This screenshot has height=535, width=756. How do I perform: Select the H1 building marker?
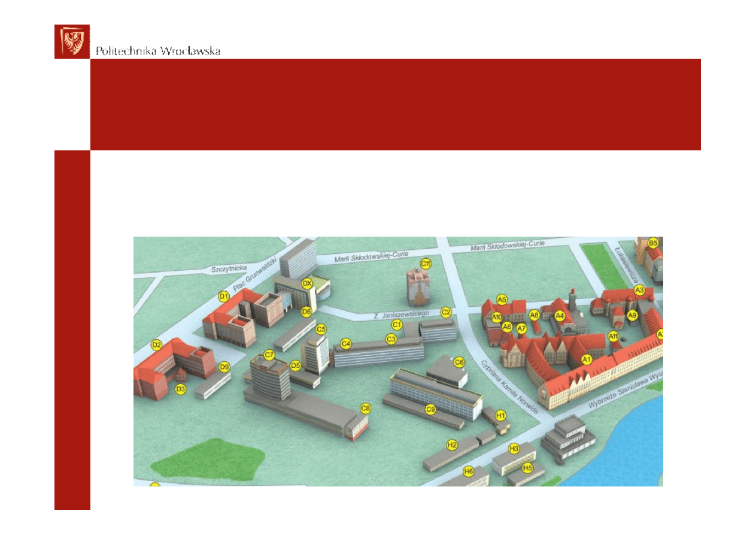click(x=501, y=415)
